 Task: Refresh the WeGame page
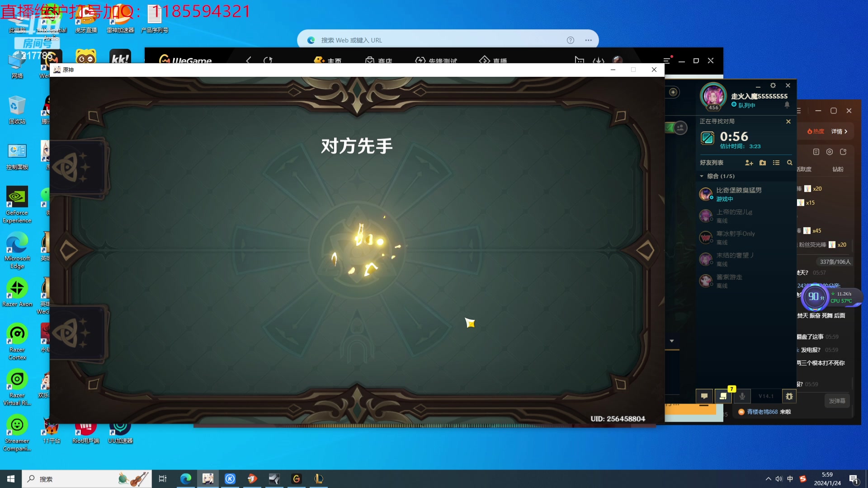[x=268, y=60]
